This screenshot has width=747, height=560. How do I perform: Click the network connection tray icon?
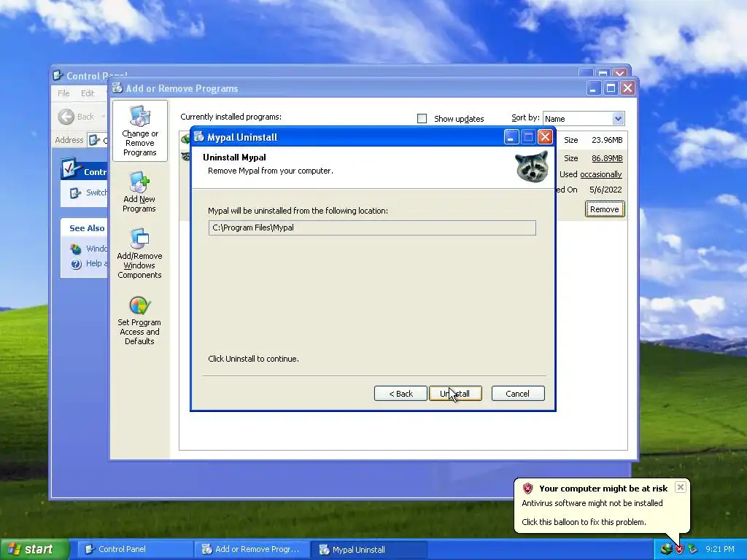[x=666, y=550]
